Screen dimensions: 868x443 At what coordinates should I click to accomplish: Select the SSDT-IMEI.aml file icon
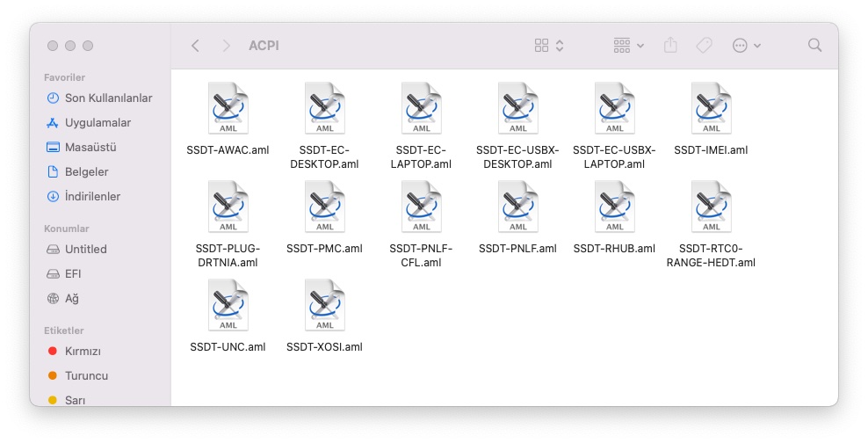[712, 108]
